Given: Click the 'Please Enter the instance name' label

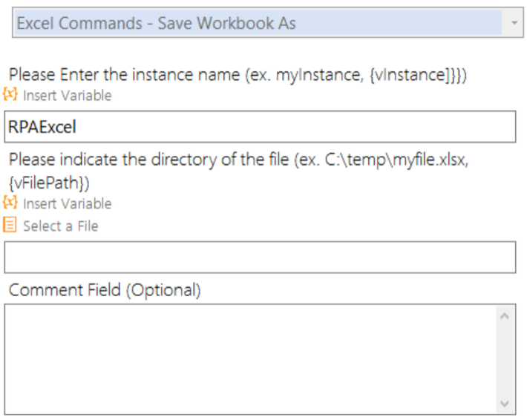Looking at the screenshot, I should (x=238, y=75).
